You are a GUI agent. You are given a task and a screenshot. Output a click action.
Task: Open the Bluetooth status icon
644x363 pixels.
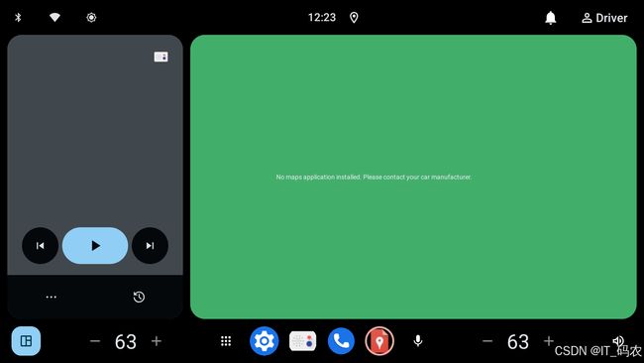point(18,17)
